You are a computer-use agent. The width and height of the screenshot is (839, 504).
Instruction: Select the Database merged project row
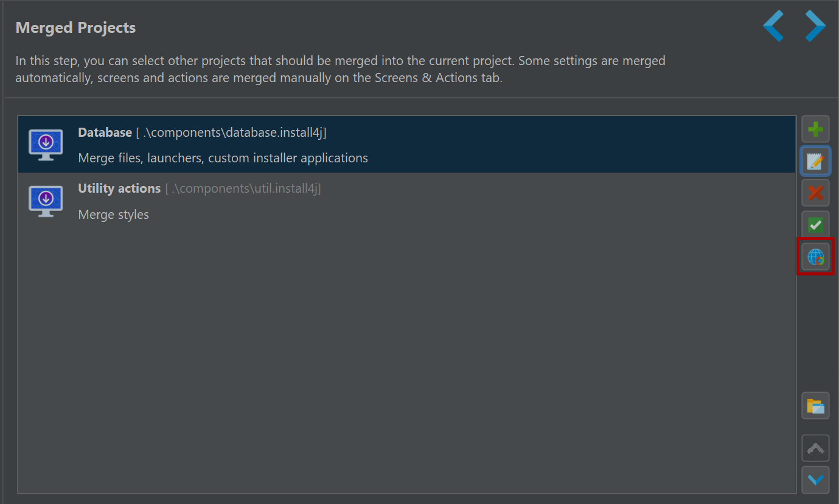(x=407, y=145)
